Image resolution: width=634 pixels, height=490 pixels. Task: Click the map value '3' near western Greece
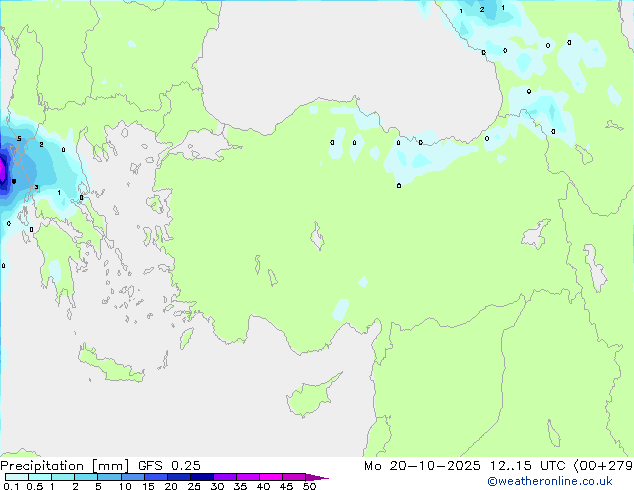pyautogui.click(x=36, y=187)
